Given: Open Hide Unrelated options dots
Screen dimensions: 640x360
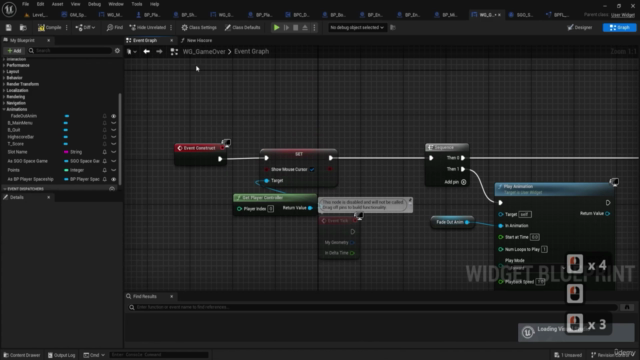Looking at the screenshot, I should [171, 27].
